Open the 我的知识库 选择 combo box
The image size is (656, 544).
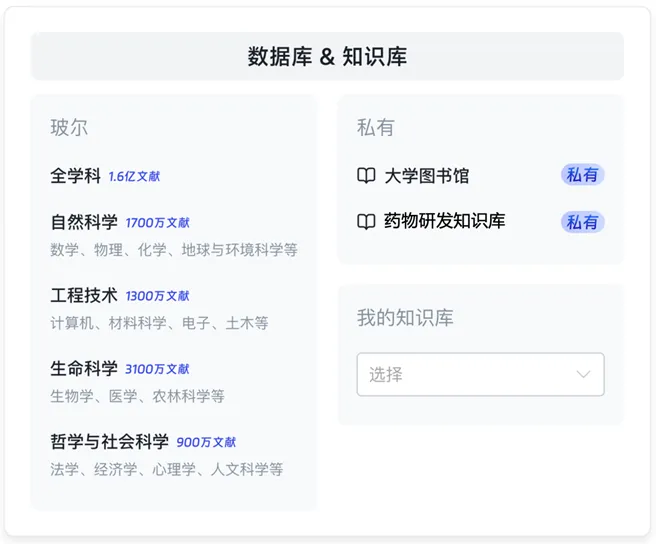tap(480, 374)
